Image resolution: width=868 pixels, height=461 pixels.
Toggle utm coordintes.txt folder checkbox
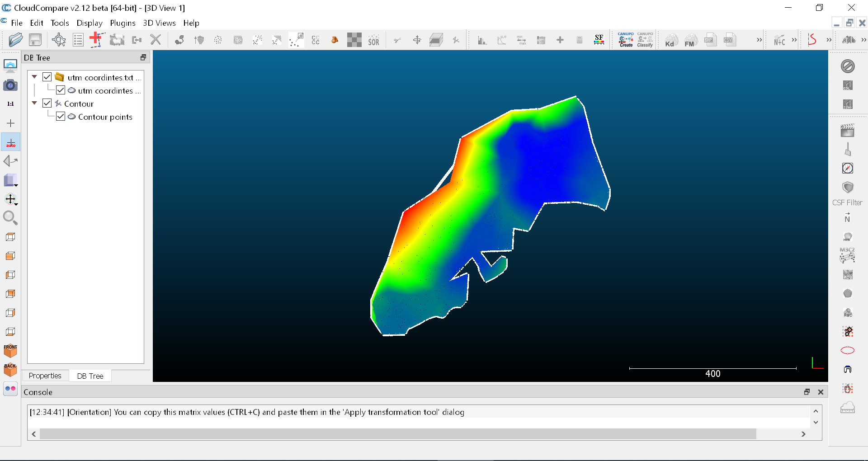(47, 77)
